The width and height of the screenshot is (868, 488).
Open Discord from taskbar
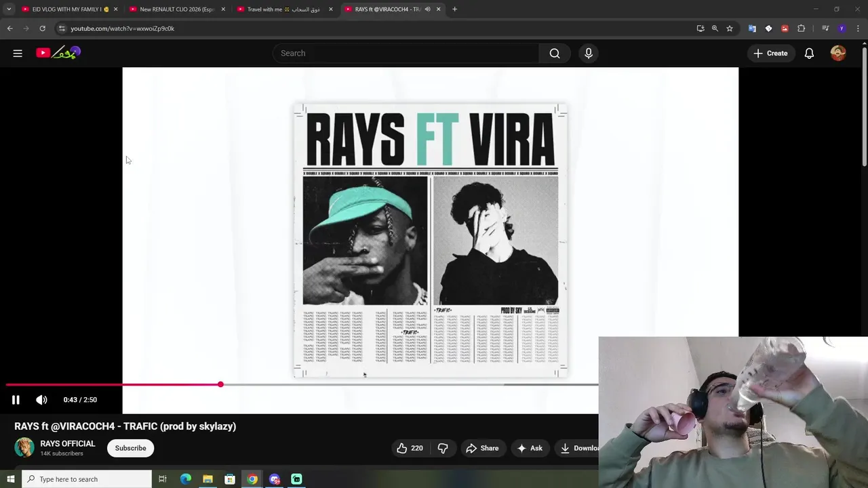pyautogui.click(x=275, y=479)
